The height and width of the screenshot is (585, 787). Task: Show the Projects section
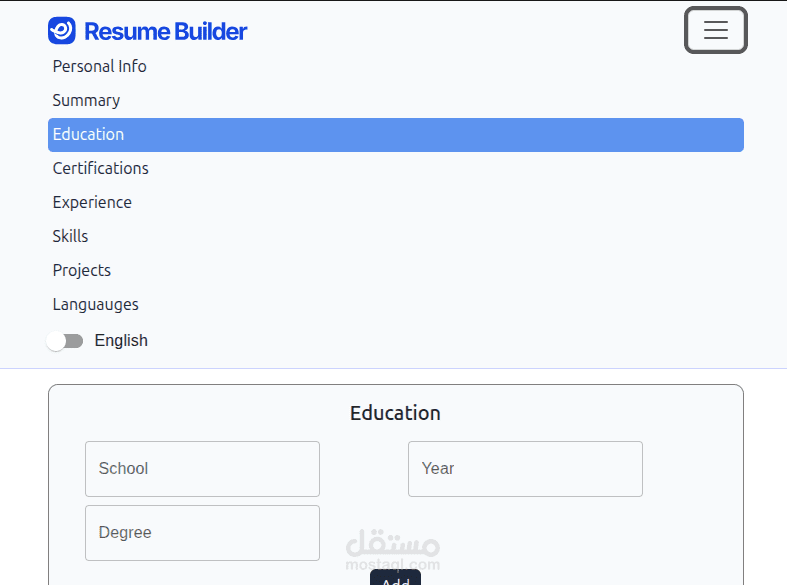(81, 271)
